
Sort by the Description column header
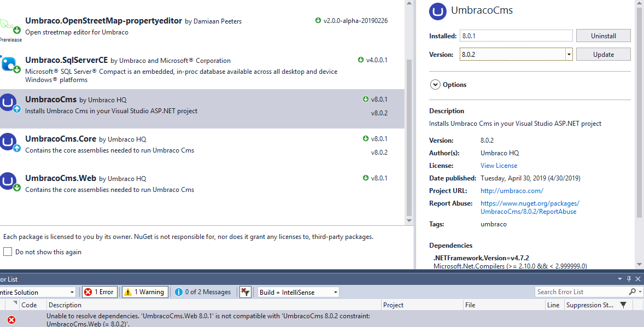(214, 305)
